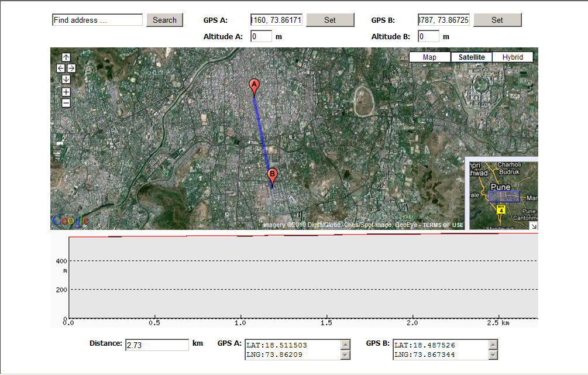588x375 pixels.
Task: Focus the GPS B coordinates field
Action: tap(443, 20)
